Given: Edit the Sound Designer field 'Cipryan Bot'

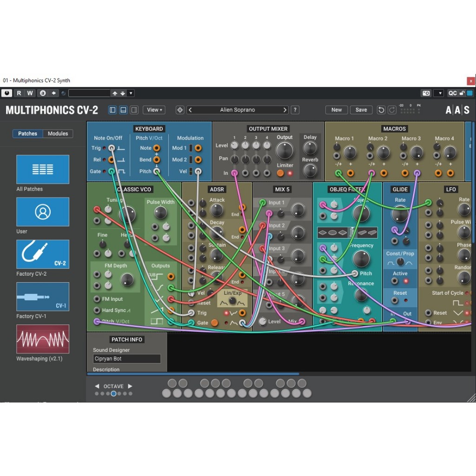Looking at the screenshot, I should [x=127, y=359].
